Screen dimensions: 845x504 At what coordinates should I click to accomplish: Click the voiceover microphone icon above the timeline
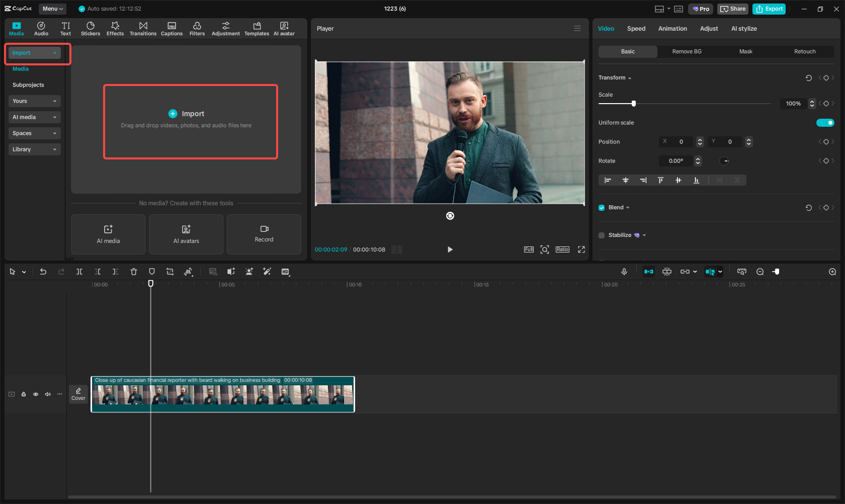pos(624,272)
